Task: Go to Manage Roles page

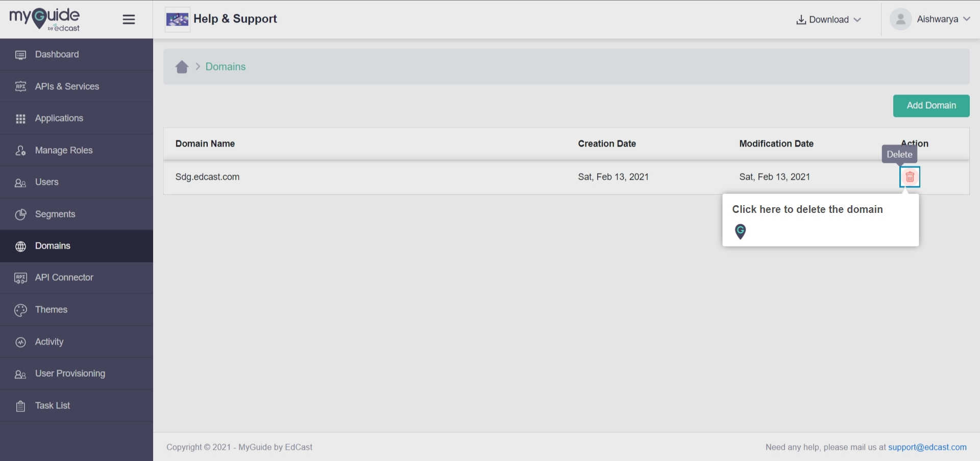Action: [x=64, y=150]
